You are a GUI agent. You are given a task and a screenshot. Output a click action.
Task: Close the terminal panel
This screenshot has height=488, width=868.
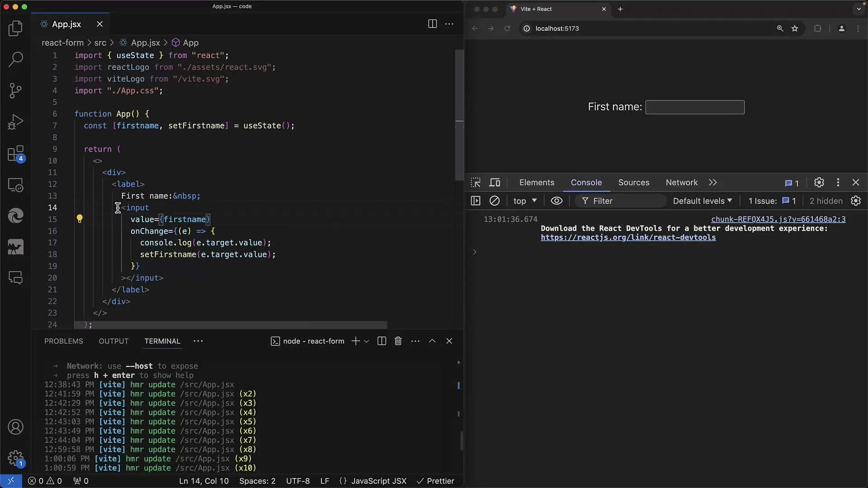pos(449,341)
